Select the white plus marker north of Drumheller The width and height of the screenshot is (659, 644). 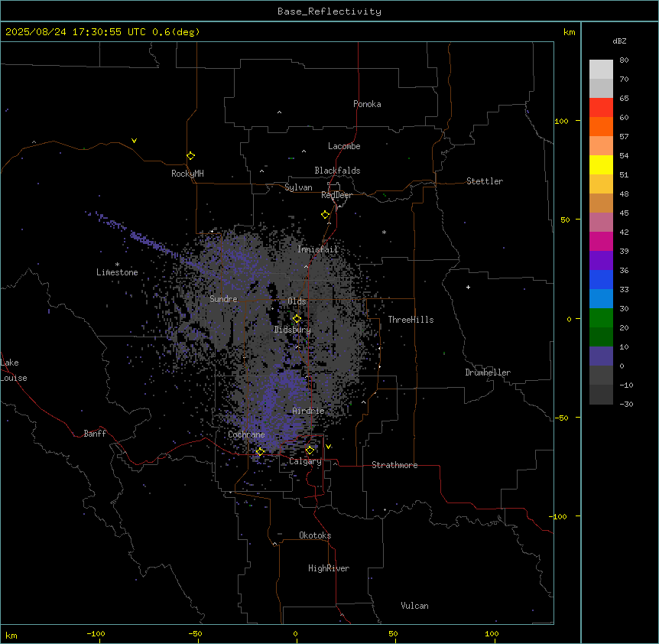tap(468, 287)
